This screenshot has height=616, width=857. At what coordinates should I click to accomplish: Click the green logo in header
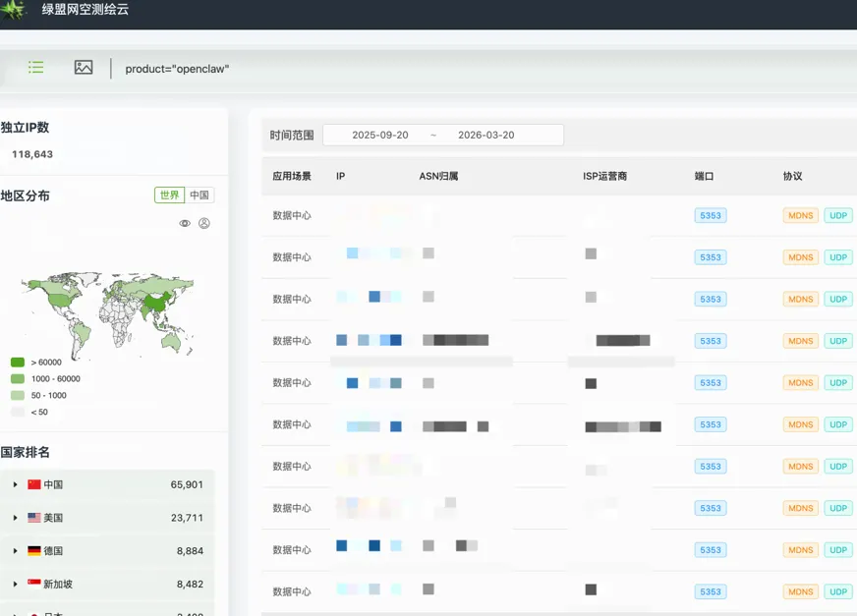pyautogui.click(x=13, y=9)
